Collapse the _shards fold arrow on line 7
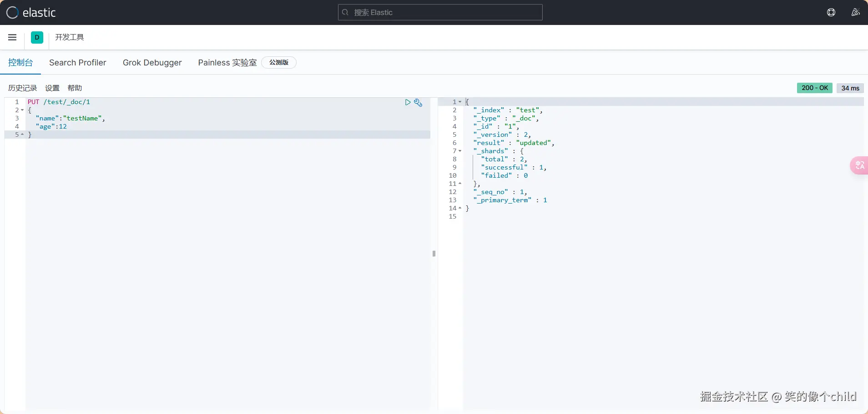Image resolution: width=868 pixels, height=414 pixels. (460, 151)
